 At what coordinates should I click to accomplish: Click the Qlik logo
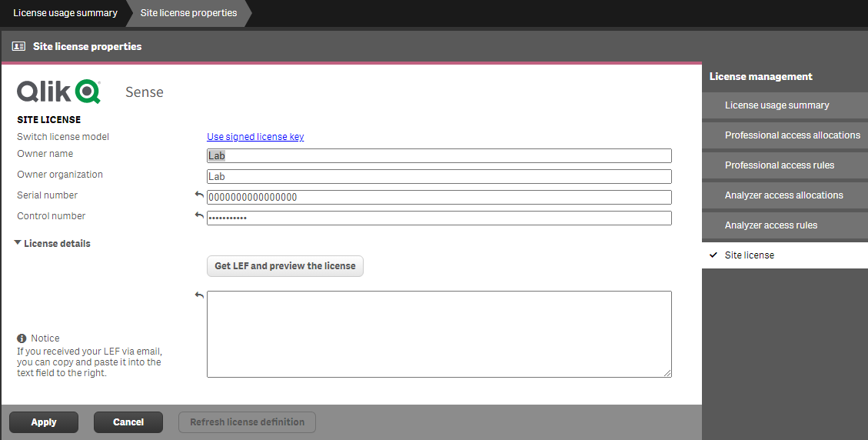(58, 92)
